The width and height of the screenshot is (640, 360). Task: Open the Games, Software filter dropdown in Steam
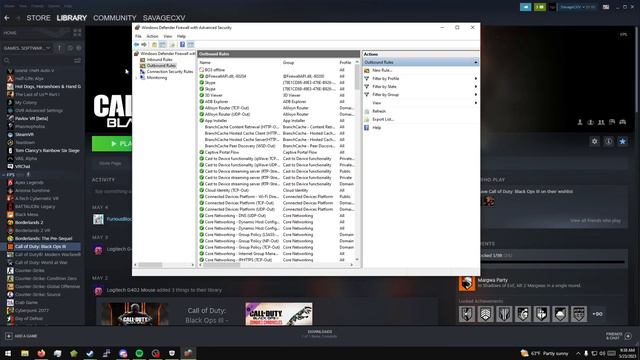pyautogui.click(x=27, y=48)
